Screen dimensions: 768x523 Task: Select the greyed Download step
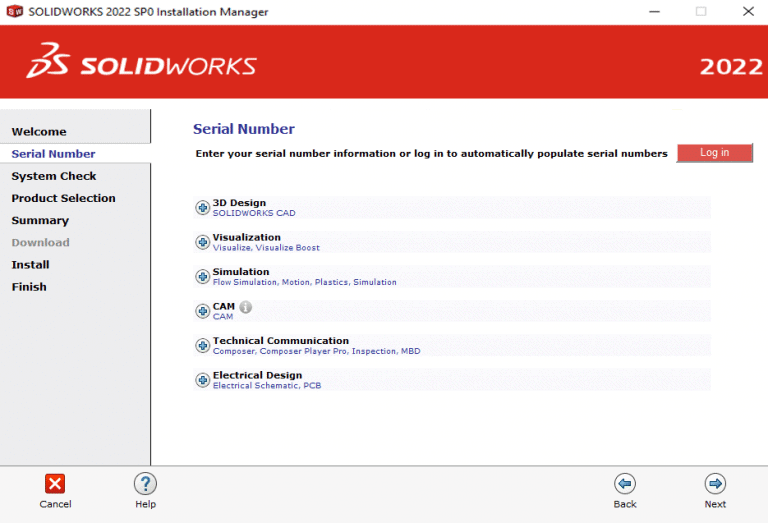41,243
